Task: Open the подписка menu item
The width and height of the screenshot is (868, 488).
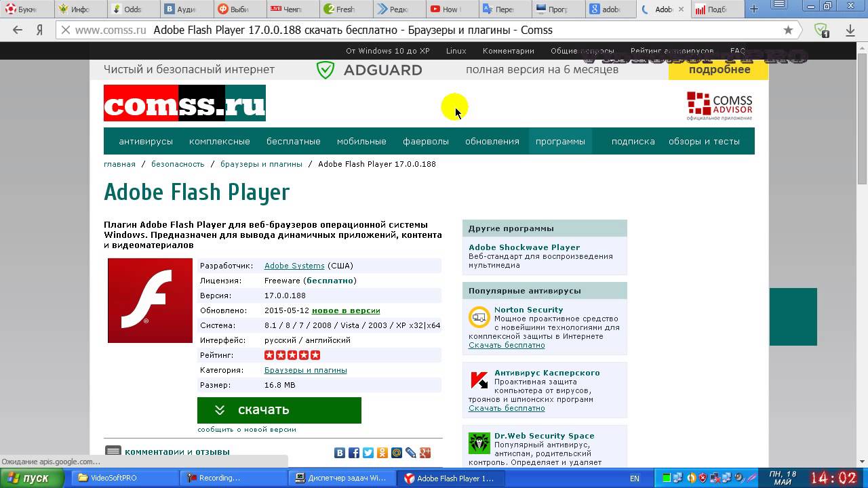Action: [x=633, y=142]
